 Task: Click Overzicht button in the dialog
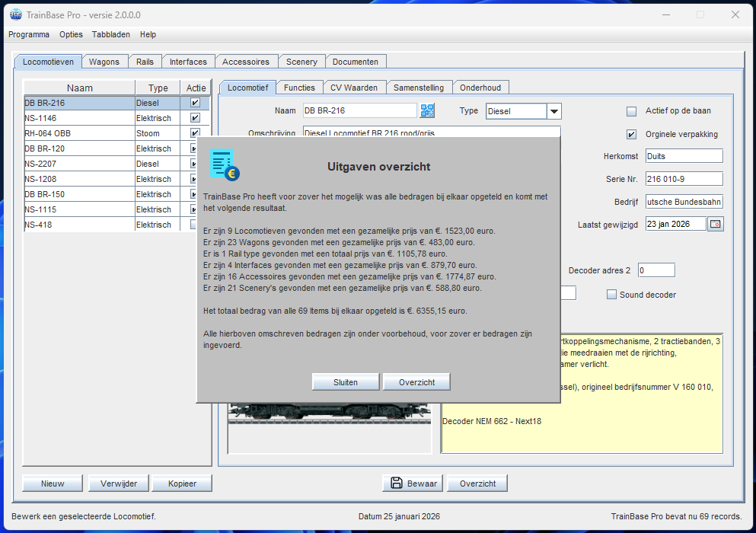(x=416, y=382)
